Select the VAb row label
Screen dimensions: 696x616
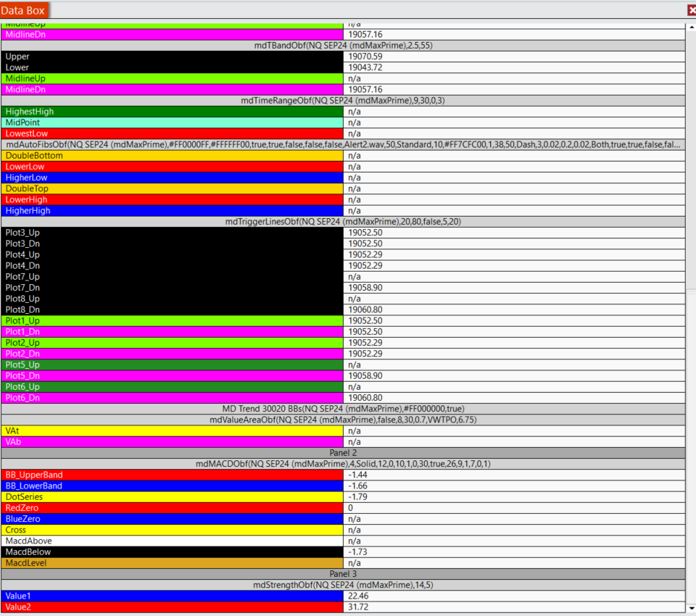pyautogui.click(x=173, y=441)
